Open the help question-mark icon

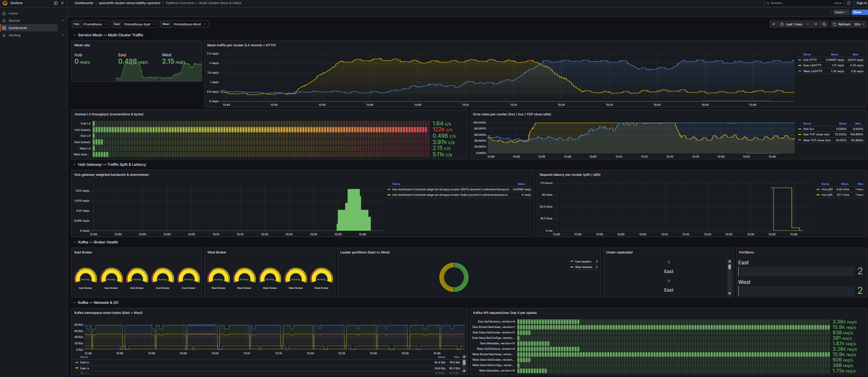click(848, 3)
